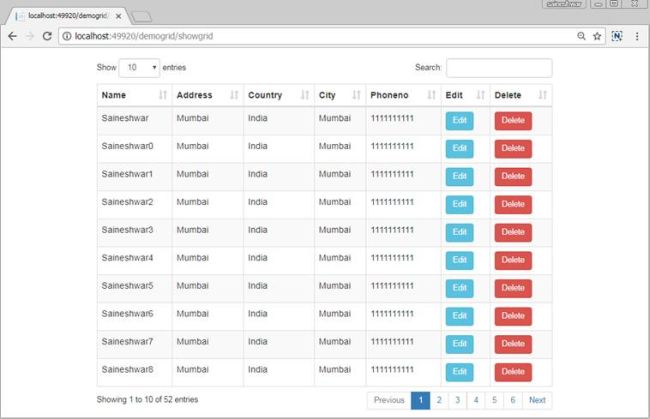Sort by Edit column sort icon
The image size is (650, 419).
coord(480,95)
